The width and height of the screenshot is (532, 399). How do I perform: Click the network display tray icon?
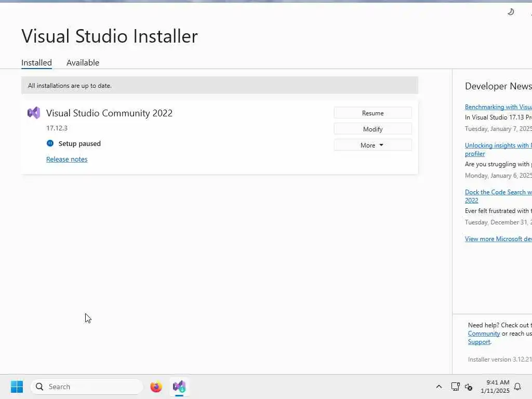pos(455,387)
